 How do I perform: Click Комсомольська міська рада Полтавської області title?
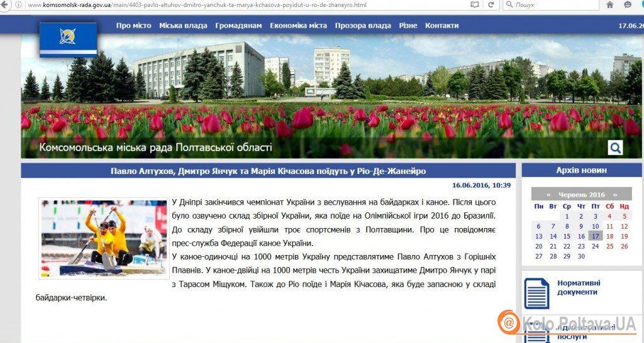coord(156,147)
